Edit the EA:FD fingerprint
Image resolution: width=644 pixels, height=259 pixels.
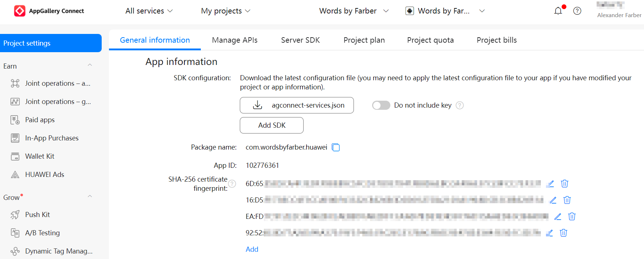(558, 216)
